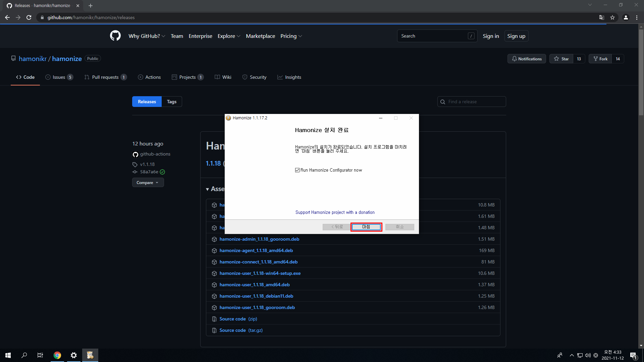Uncheck Run Hamonize Configurator now
This screenshot has height=362, width=644.
coord(297,170)
